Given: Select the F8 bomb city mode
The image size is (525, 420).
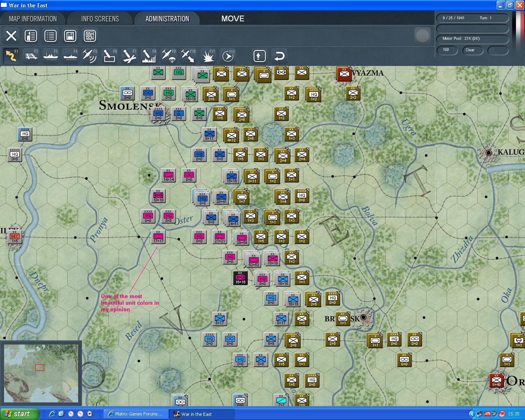Looking at the screenshot, I should point(149,56).
